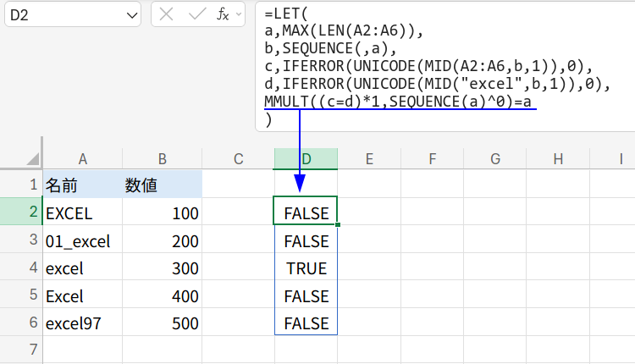The width and height of the screenshot is (635, 364).
Task: Select row 5 header
Action: 21,294
